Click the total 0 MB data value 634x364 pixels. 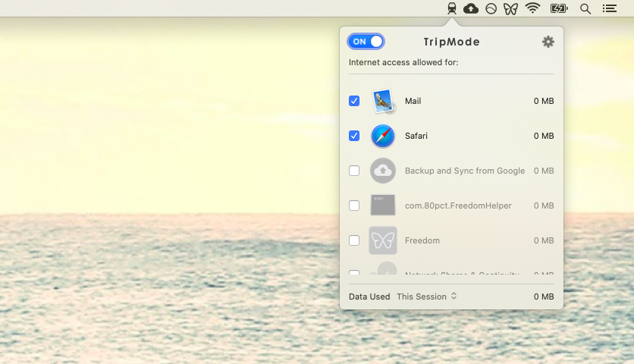point(544,297)
